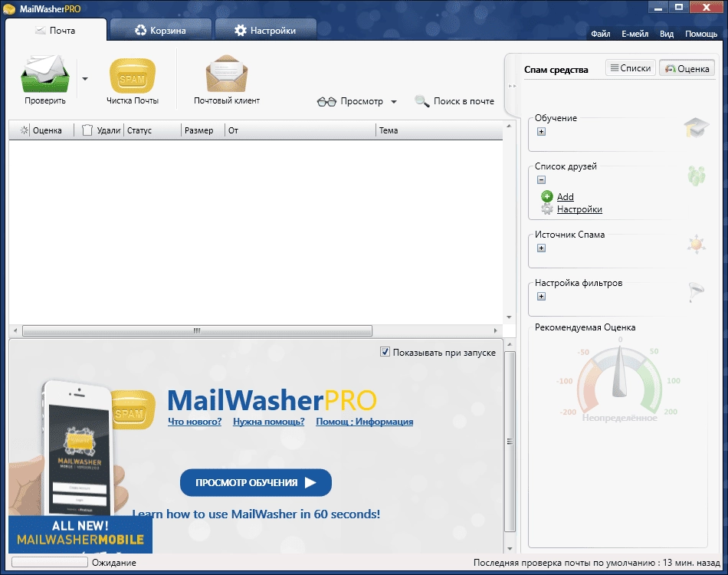The height and width of the screenshot is (575, 728).
Task: Collapse the Список друзей section
Action: pos(541,179)
